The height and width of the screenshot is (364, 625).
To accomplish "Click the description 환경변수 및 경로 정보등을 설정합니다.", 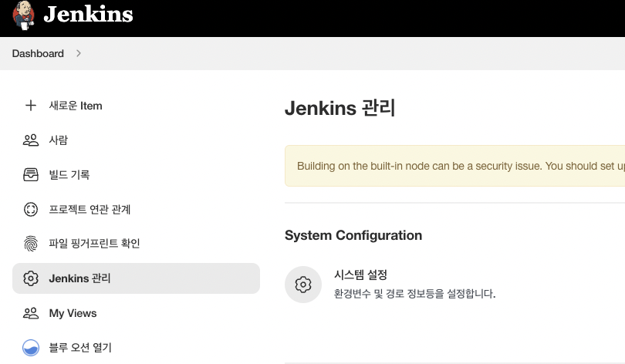I will coord(414,294).
